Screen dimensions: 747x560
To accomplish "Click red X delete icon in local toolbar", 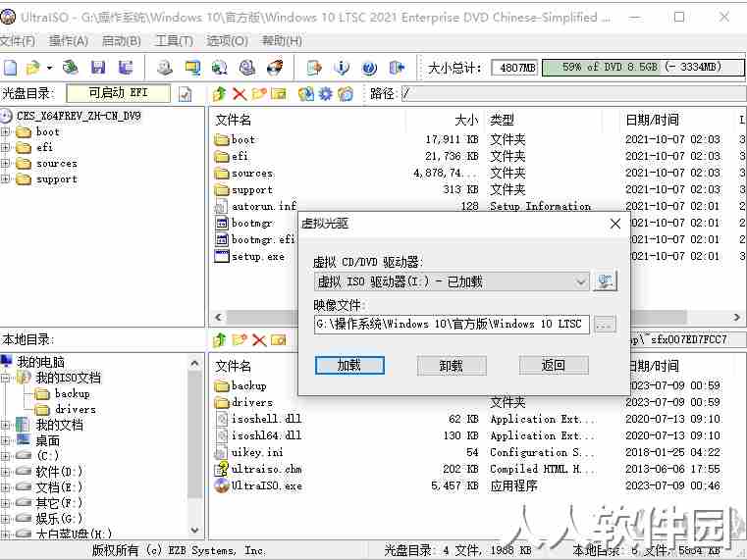I will 259,339.
